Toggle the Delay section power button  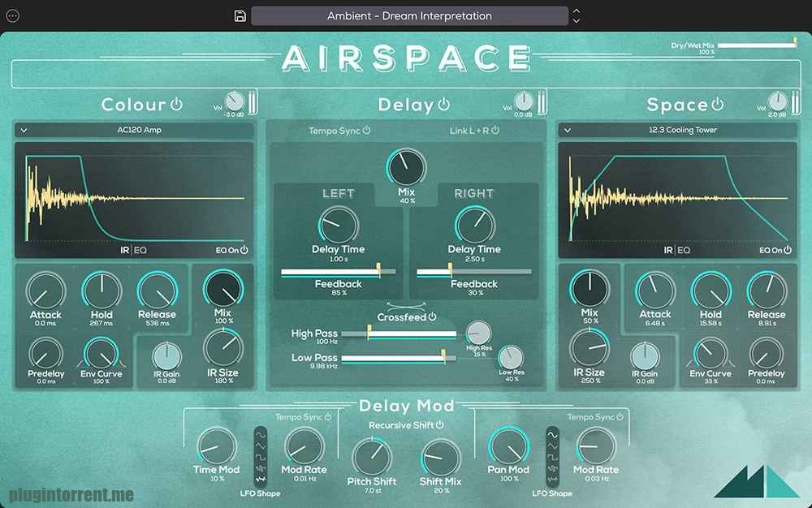pyautogui.click(x=444, y=104)
